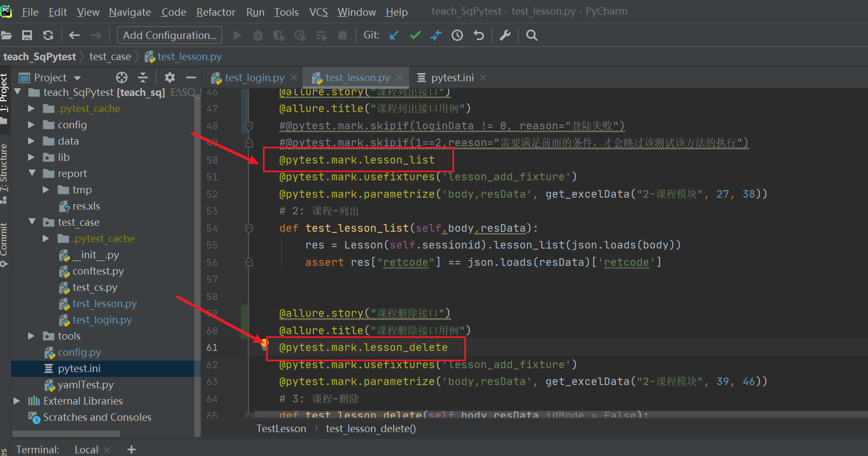
Task: Open the Refactor menu
Action: (215, 12)
